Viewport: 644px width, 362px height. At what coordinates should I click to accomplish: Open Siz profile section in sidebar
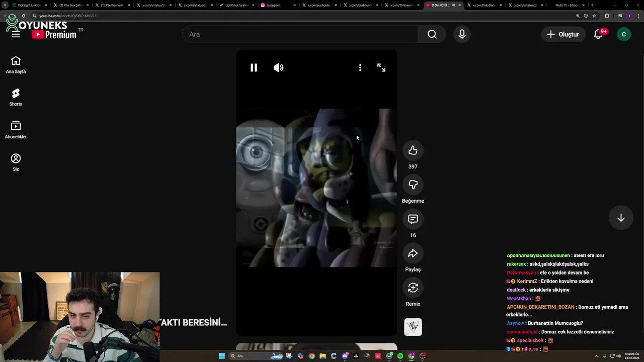click(16, 162)
